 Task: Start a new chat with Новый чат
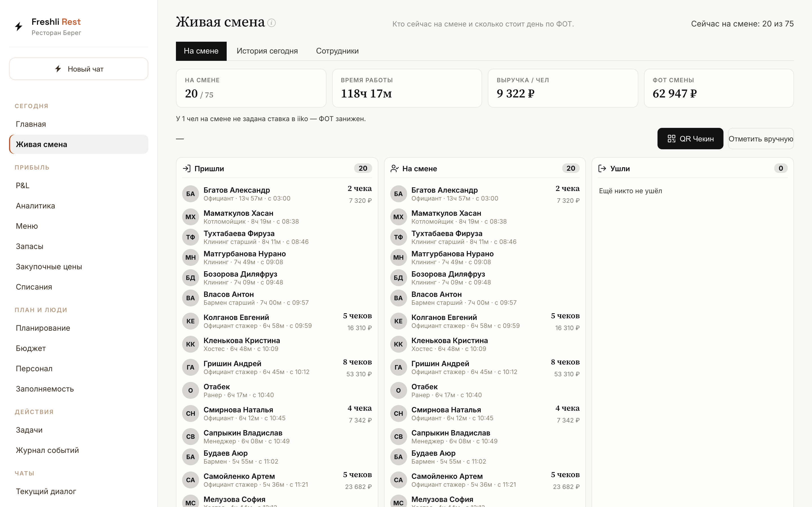78,69
